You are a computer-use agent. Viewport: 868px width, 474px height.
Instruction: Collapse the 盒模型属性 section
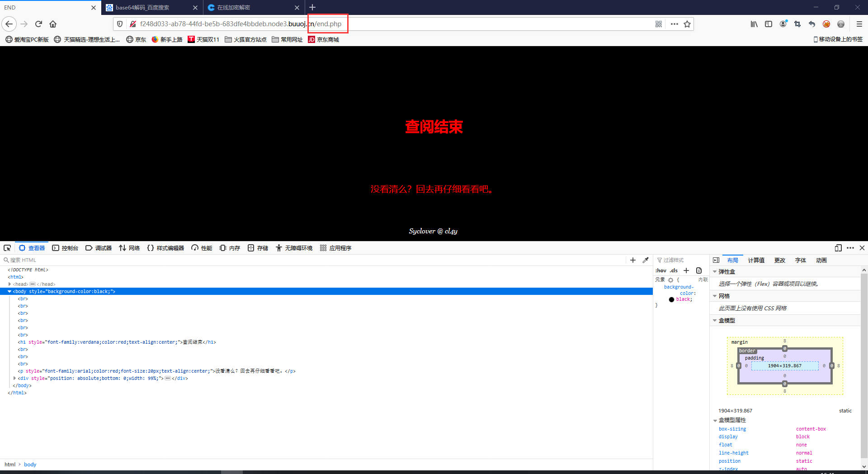(715, 420)
